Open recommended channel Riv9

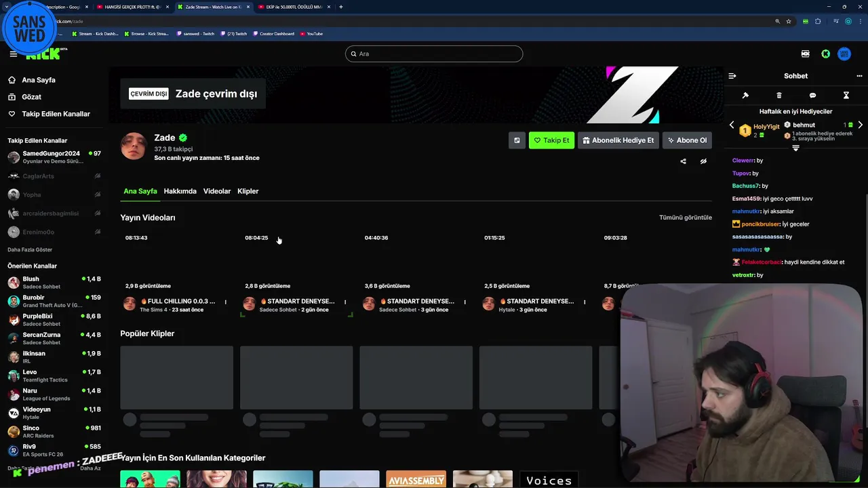tap(54, 450)
